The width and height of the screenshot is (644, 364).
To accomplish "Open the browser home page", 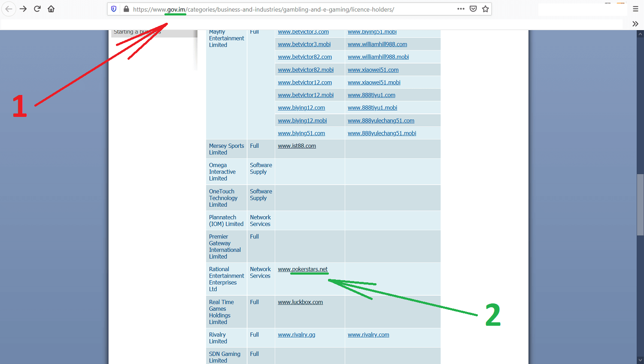I will [x=51, y=9].
